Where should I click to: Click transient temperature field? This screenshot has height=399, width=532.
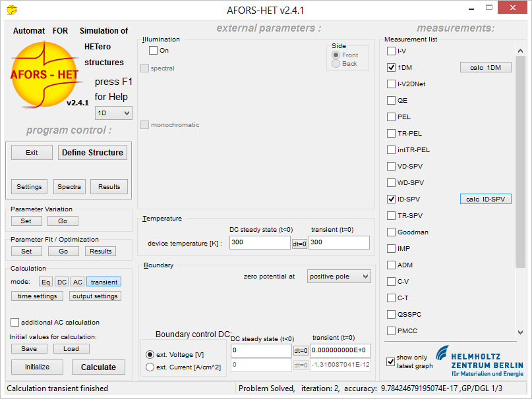pyautogui.click(x=340, y=242)
